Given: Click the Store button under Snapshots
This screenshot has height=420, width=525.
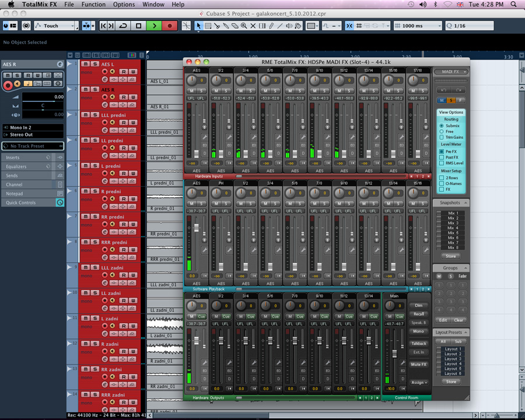Looking at the screenshot, I should [x=451, y=256].
